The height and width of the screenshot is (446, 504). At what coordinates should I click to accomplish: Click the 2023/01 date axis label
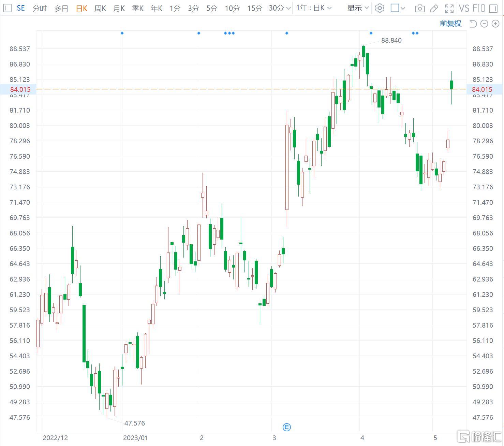tap(135, 438)
